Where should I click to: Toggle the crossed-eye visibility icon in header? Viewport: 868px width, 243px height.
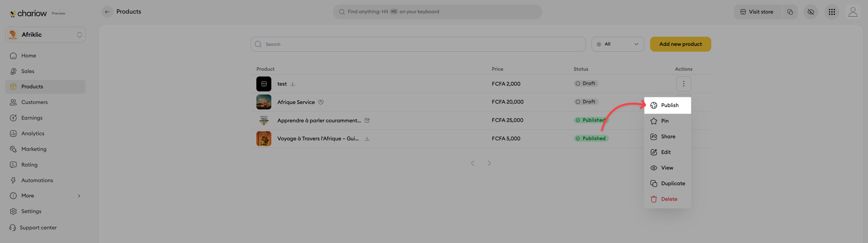(811, 12)
